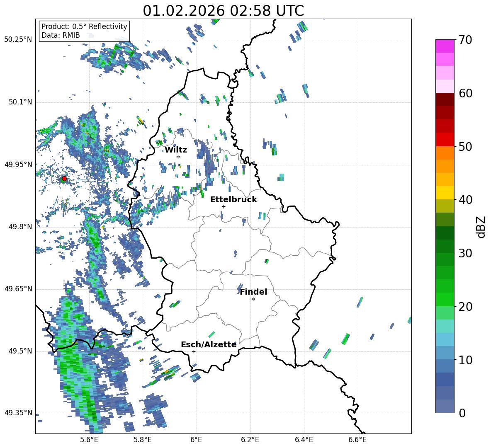Click the Wiltz city label
This screenshot has width=491, height=448.
coord(176,150)
